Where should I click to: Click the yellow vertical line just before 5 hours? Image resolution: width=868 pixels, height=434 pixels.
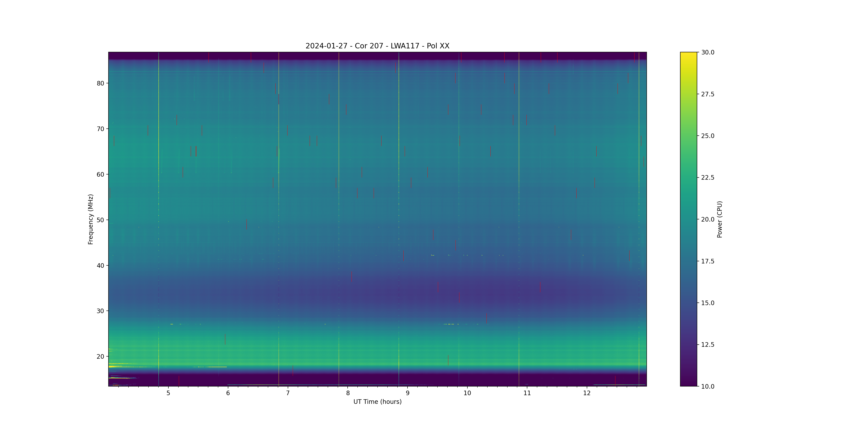pyautogui.click(x=158, y=135)
